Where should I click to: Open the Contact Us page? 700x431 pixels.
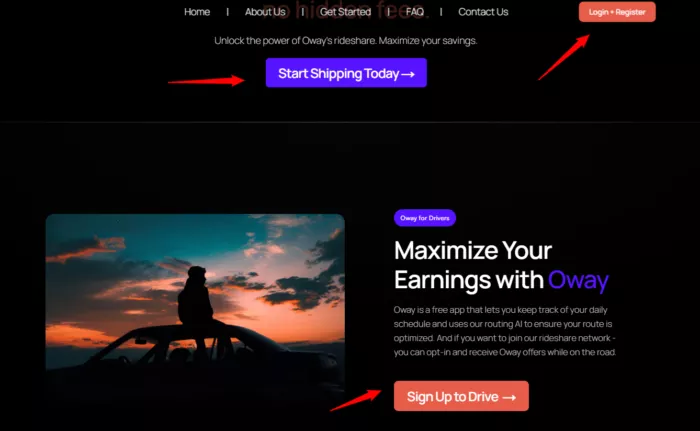pos(483,12)
